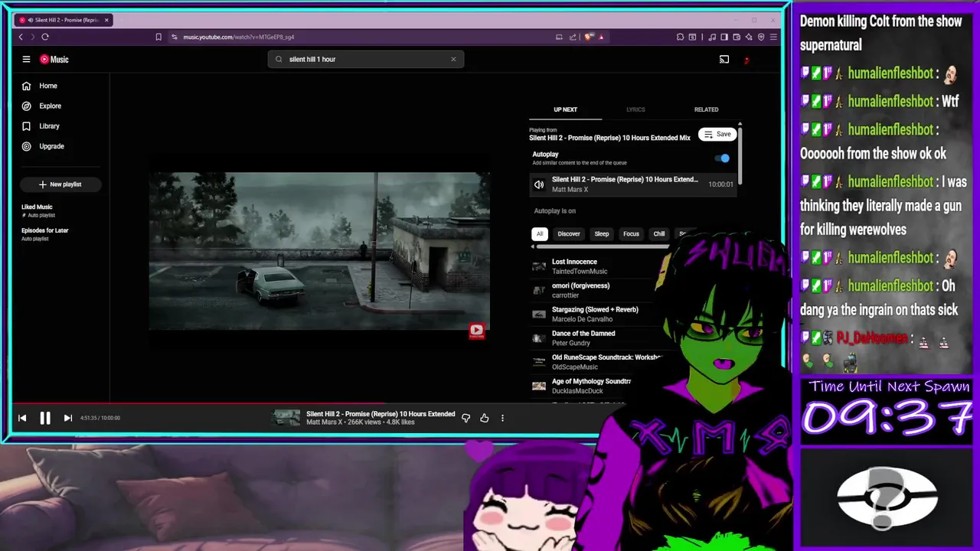The image size is (980, 551).
Task: Select the Focus filter chip
Action: click(631, 233)
